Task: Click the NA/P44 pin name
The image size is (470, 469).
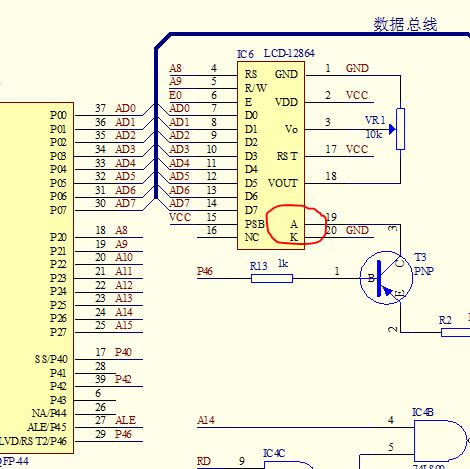Action: (x=49, y=413)
